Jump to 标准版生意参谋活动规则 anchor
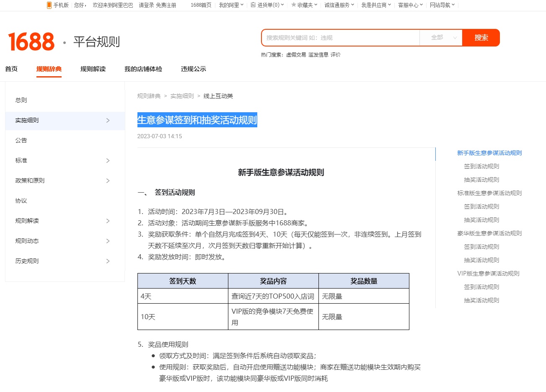This screenshot has height=392, width=546. [x=489, y=193]
